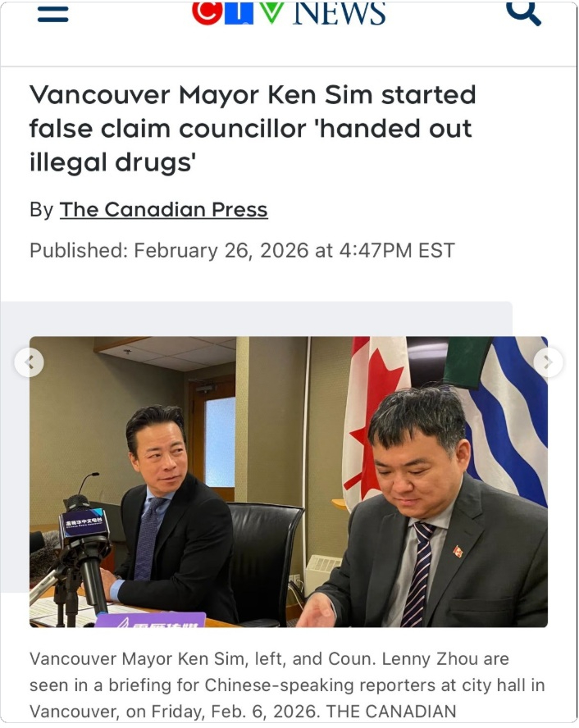Screen dimensions: 579x728
Task: Advance to the next photo with the right carousel arrow
Action: click(x=549, y=362)
